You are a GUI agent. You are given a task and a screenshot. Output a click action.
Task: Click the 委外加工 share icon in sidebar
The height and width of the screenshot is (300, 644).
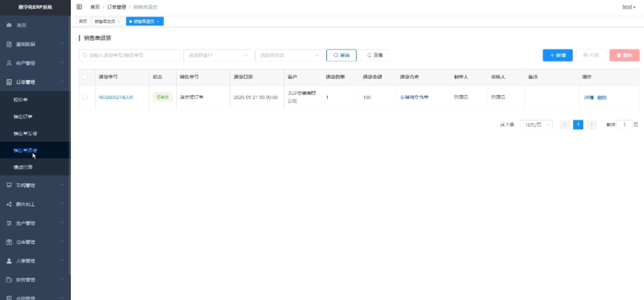[9, 204]
